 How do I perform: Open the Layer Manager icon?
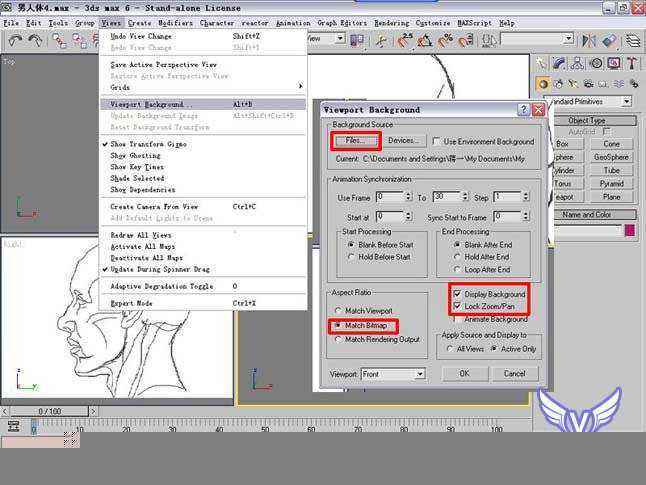click(x=633, y=40)
